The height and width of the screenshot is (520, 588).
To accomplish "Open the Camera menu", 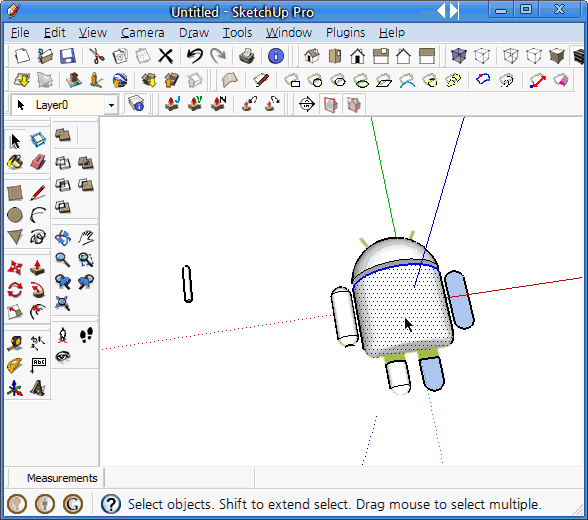I will [x=142, y=33].
